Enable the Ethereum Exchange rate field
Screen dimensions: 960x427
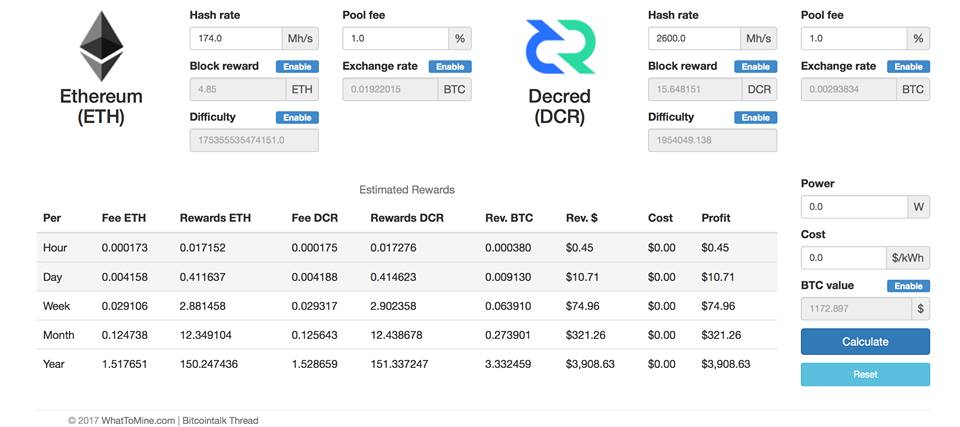tap(449, 66)
